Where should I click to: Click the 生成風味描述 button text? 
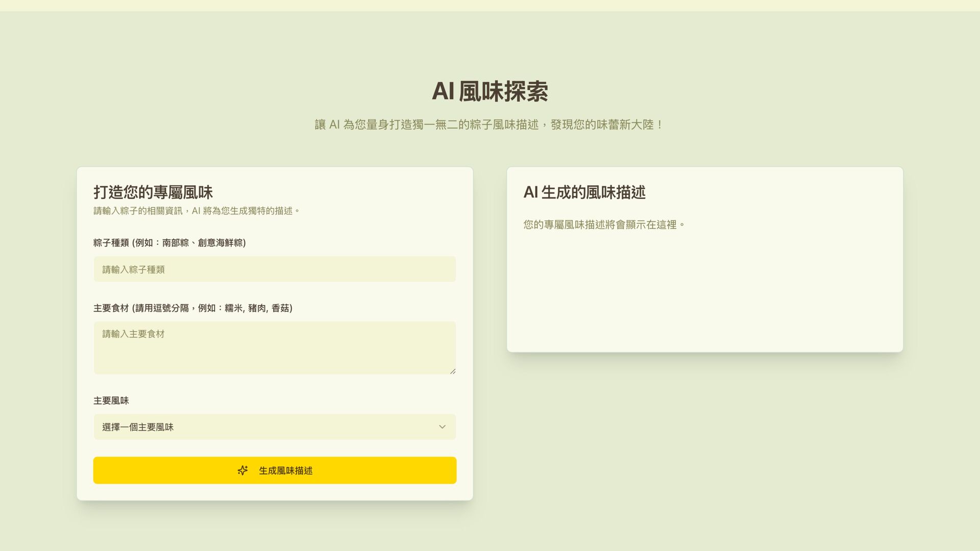pyautogui.click(x=285, y=470)
